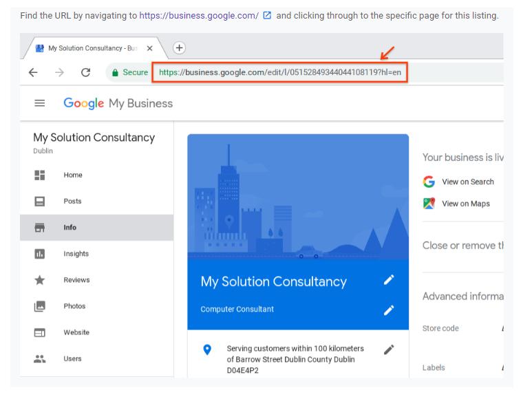Click the Home dashboard icon
Viewport: 532px width, 399px height.
tap(40, 175)
